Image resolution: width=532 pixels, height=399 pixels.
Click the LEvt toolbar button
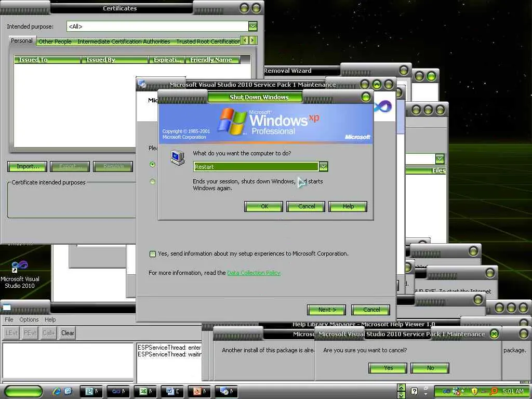11,333
